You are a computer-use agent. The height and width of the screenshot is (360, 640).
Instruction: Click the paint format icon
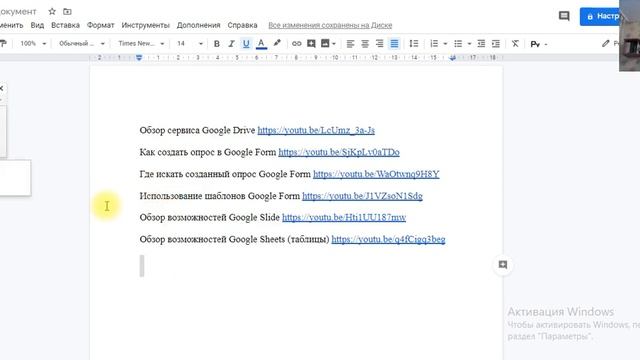tap(3, 43)
